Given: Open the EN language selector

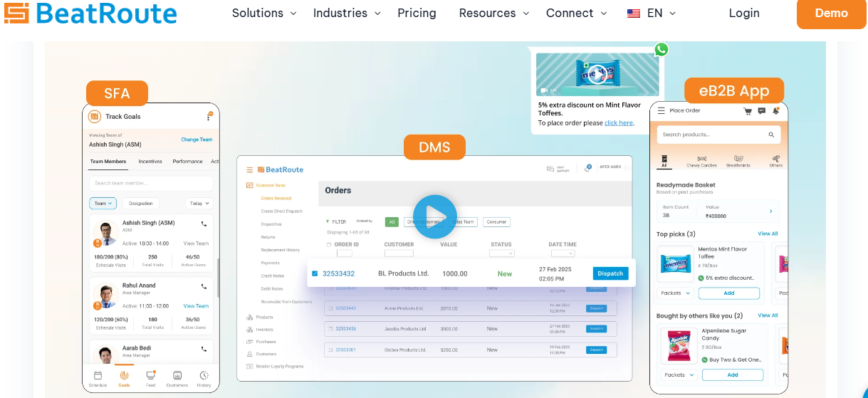Looking at the screenshot, I should [651, 13].
